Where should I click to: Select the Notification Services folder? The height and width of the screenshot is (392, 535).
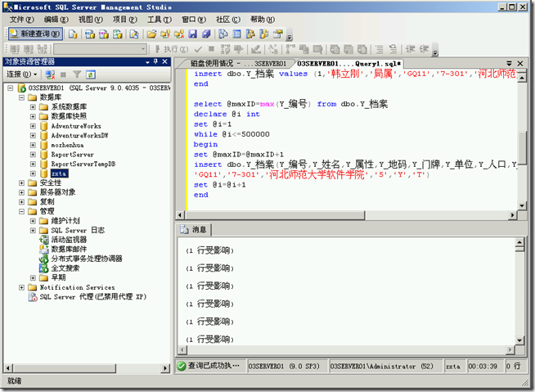tap(77, 287)
